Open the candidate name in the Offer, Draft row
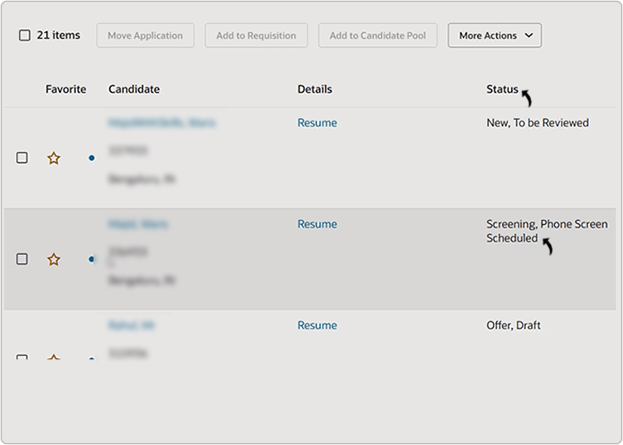 [131, 325]
